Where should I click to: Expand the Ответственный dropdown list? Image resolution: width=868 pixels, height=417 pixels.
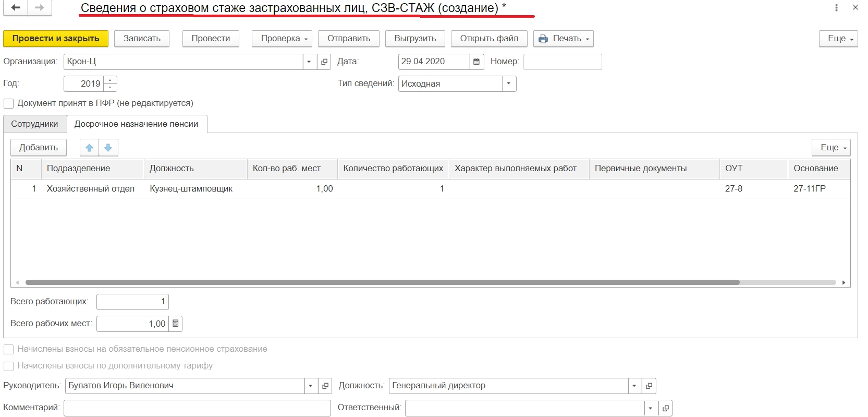(x=651, y=408)
